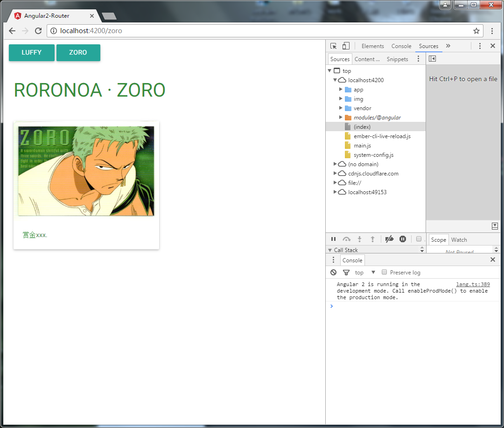Open the Content scripts navigator tab
The width and height of the screenshot is (504, 428).
pyautogui.click(x=367, y=59)
